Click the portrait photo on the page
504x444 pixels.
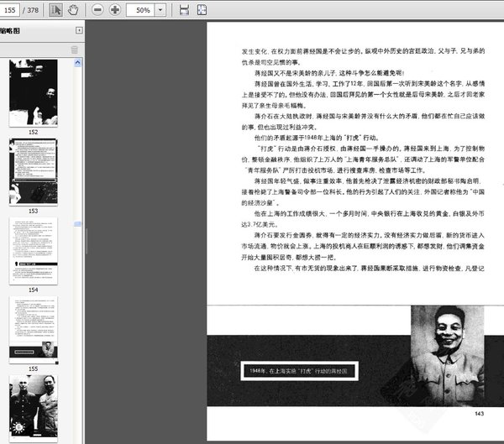[448, 356]
